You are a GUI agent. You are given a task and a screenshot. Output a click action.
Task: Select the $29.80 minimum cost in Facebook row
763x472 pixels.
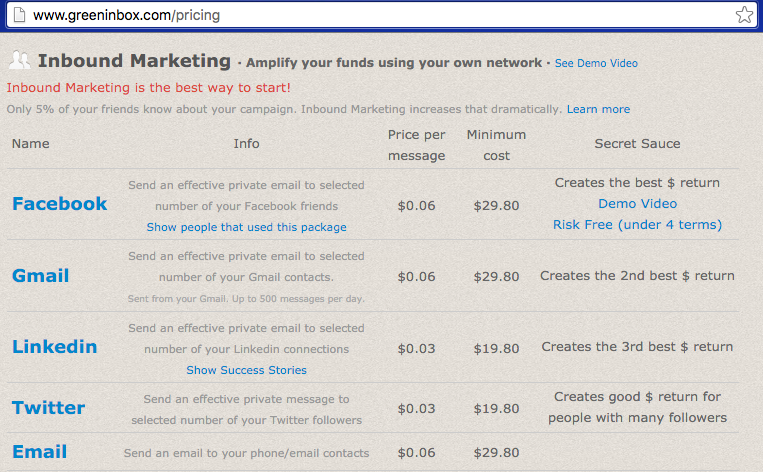coord(496,206)
